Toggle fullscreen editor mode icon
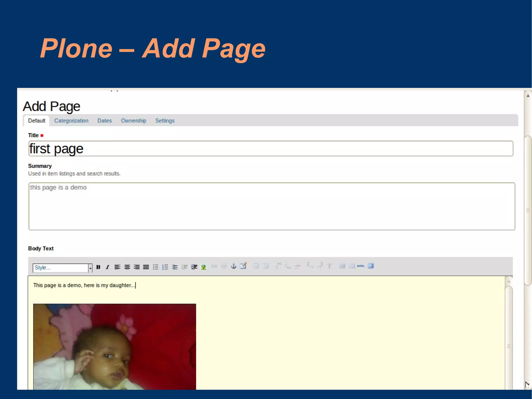This screenshot has height=399, width=532. [371, 266]
